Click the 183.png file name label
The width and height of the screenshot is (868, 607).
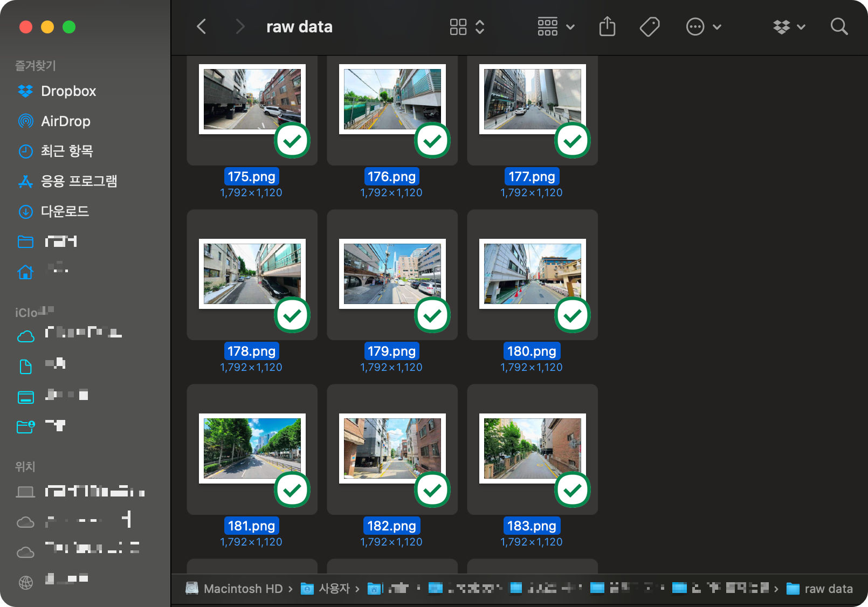coord(532,526)
